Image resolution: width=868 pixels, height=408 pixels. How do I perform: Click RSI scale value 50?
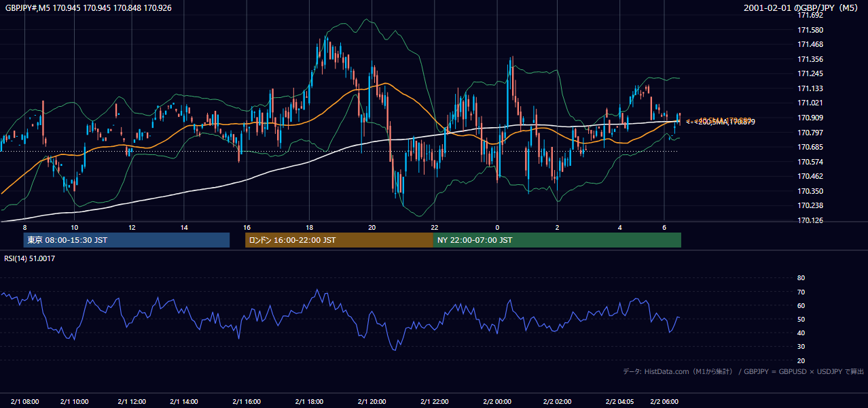801,319
